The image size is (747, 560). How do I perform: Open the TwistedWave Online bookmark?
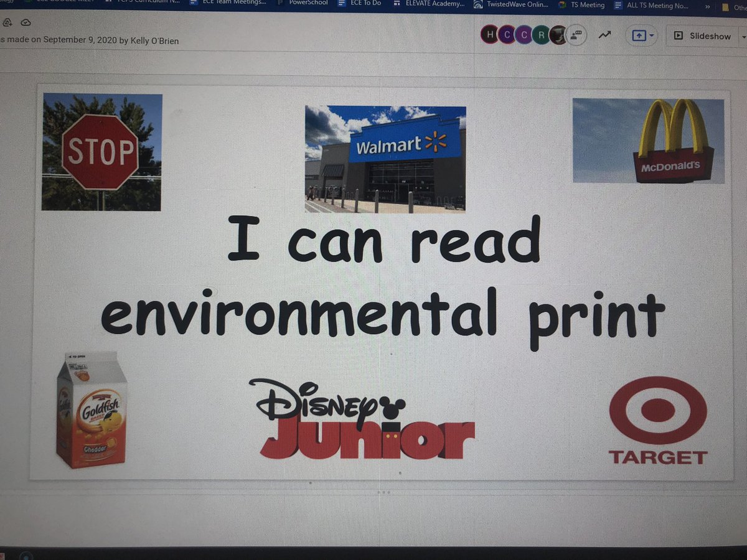511,4
